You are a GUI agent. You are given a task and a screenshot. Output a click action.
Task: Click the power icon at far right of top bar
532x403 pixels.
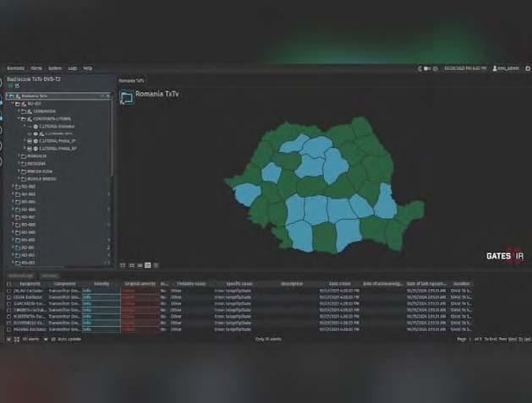coord(528,68)
